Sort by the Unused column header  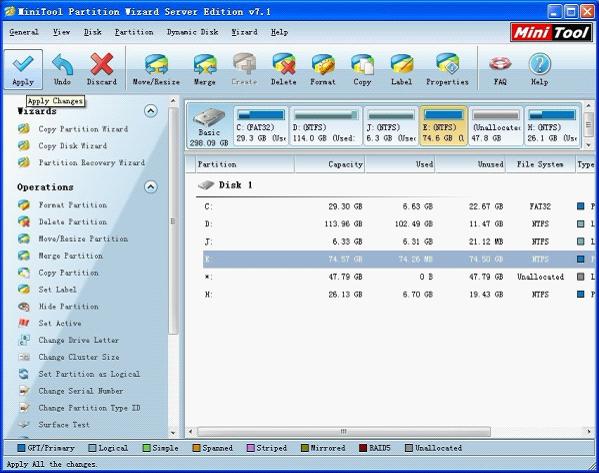click(471, 164)
